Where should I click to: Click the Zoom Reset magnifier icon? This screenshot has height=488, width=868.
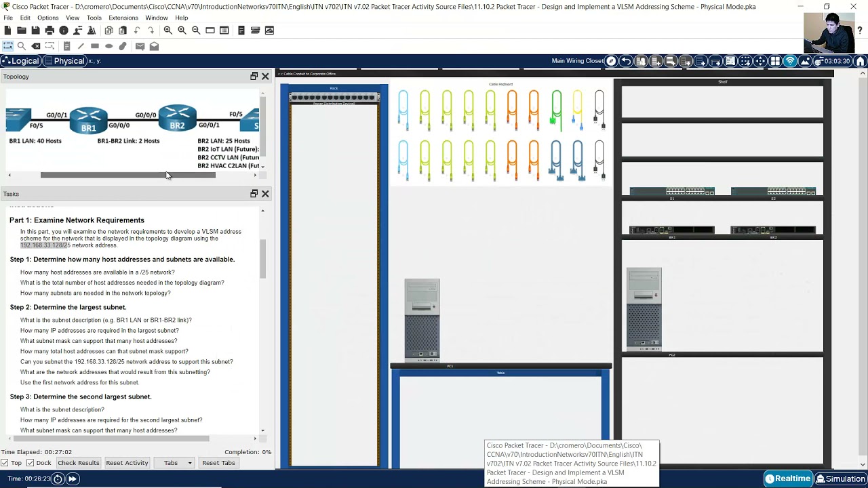pyautogui.click(x=182, y=30)
